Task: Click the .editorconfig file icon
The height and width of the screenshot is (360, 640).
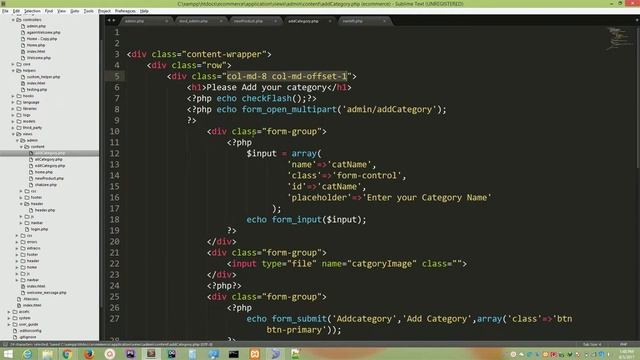Action: tap(15, 331)
